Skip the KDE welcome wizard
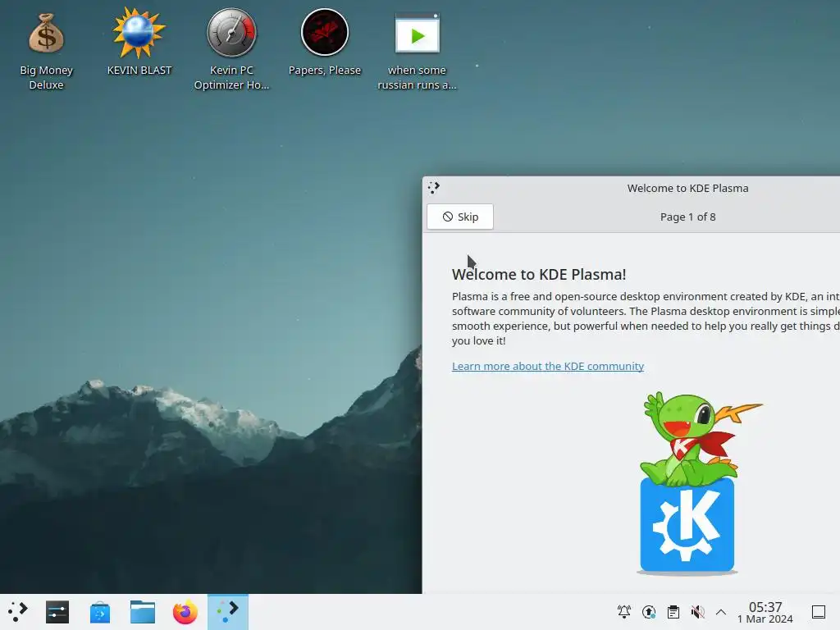The height and width of the screenshot is (630, 840). point(460,217)
